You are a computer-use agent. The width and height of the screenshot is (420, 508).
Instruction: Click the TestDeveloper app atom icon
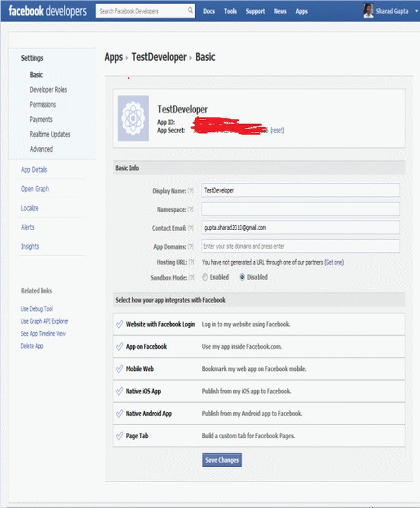tap(133, 118)
